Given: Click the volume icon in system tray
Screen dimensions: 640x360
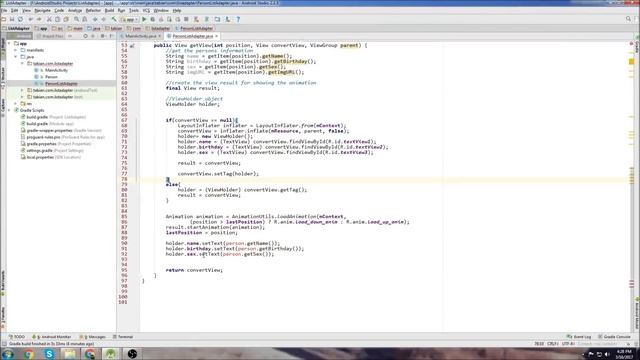Looking at the screenshot, I should pos(607,354).
